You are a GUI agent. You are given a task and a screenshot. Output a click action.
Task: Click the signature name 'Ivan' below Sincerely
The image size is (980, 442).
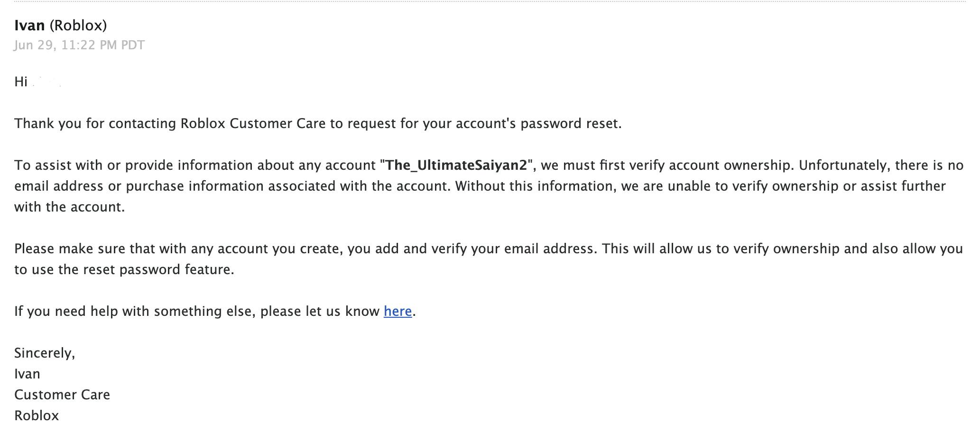click(x=27, y=374)
